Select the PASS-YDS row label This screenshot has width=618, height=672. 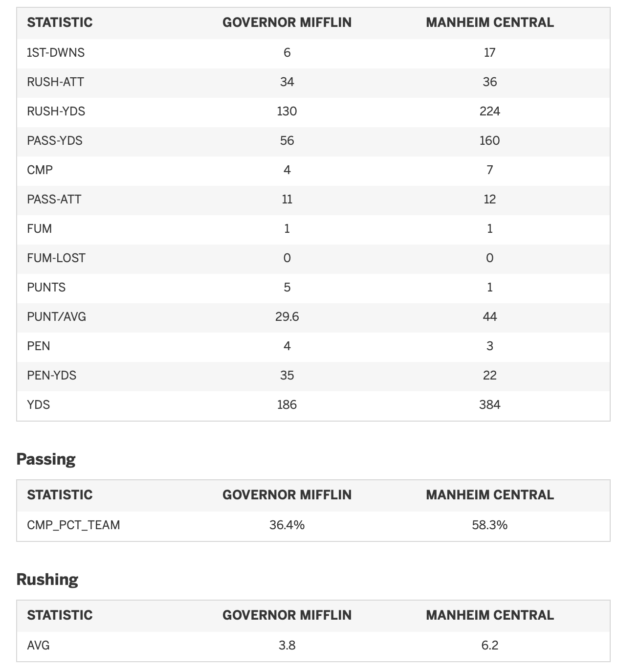click(x=55, y=140)
